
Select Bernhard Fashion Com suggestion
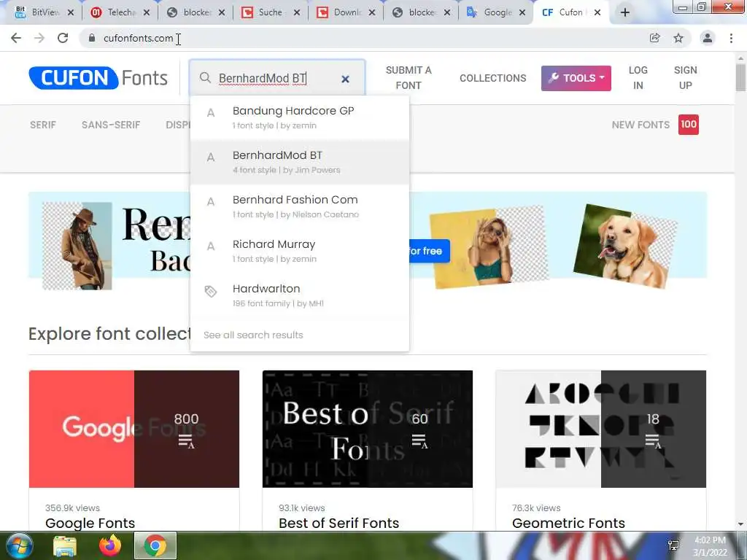(300, 206)
